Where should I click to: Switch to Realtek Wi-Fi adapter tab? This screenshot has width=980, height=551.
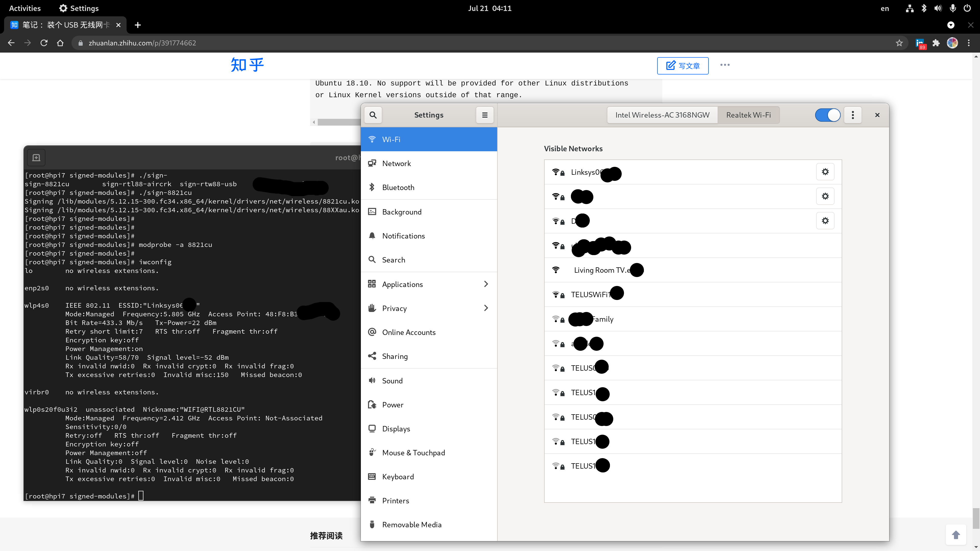tap(748, 115)
